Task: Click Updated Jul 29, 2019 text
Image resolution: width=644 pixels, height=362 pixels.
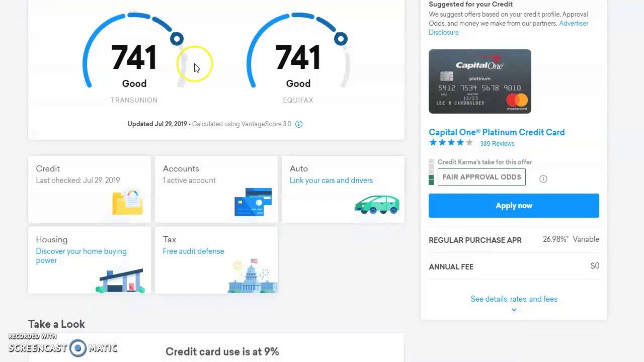Action: pos(157,124)
